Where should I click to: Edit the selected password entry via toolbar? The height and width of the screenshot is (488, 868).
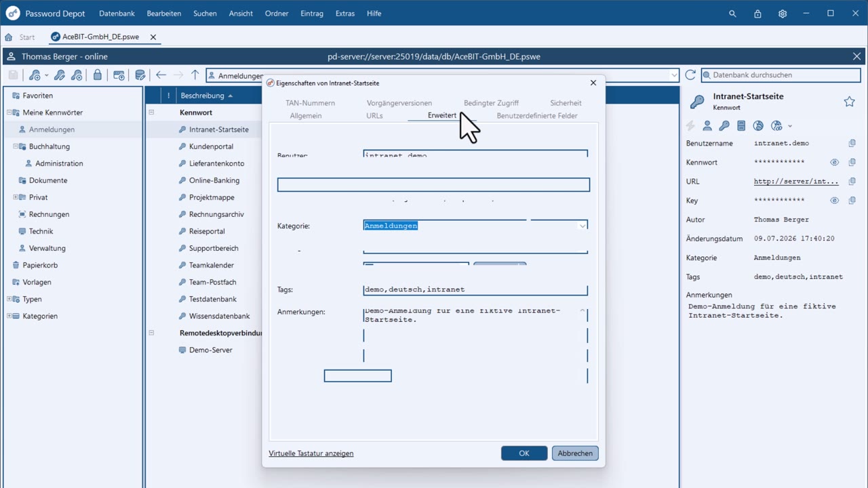pyautogui.click(x=60, y=75)
